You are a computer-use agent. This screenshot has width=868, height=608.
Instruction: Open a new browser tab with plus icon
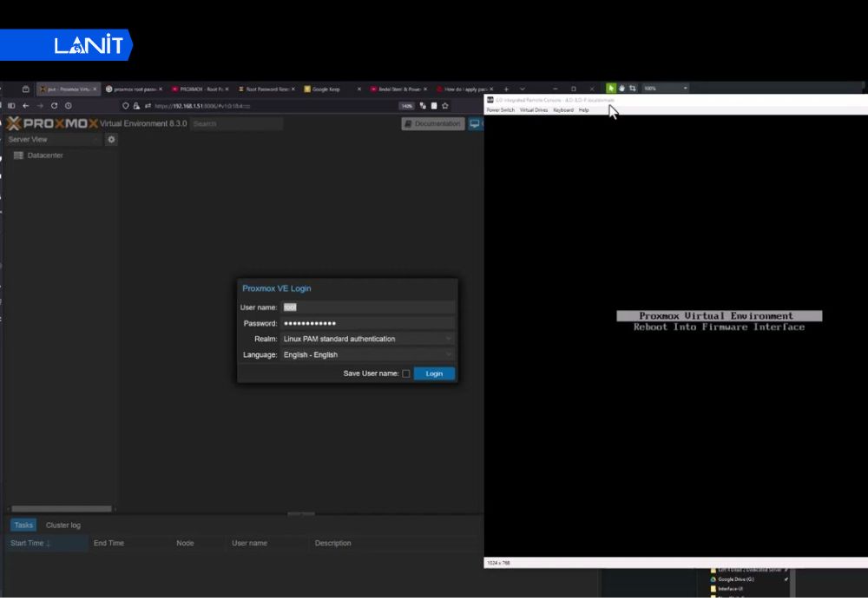(x=507, y=89)
